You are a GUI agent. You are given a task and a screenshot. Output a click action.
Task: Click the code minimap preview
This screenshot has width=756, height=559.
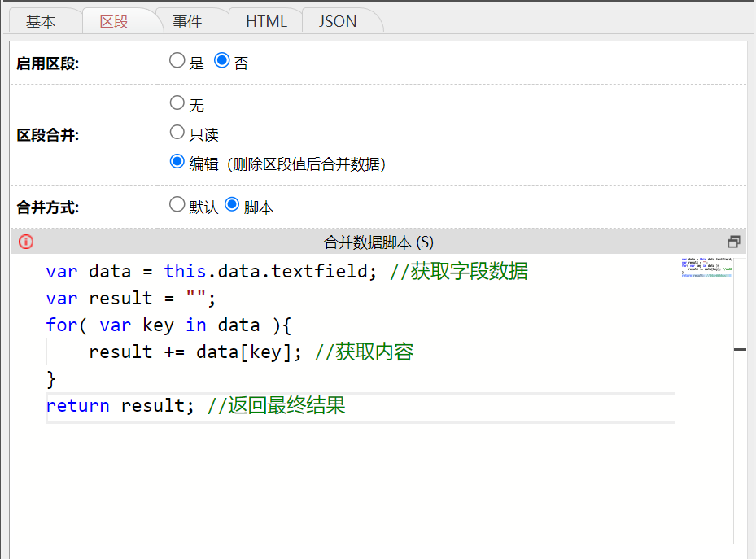pyautogui.click(x=706, y=268)
